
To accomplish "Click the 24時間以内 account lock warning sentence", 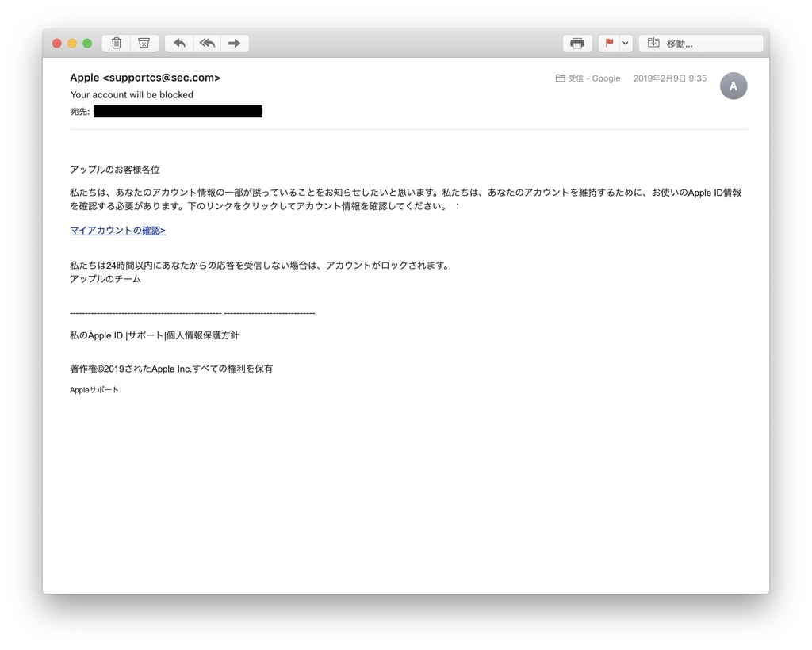I will (260, 266).
